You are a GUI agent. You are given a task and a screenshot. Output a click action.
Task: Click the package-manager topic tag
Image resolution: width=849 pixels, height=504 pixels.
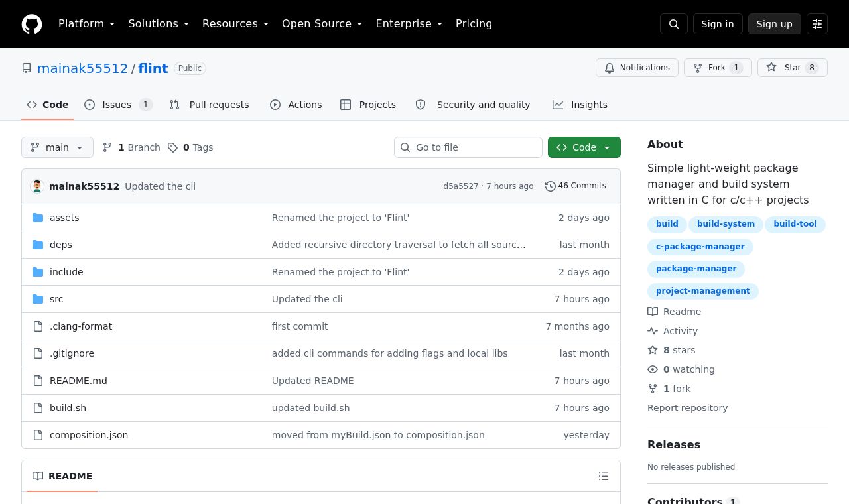(x=696, y=269)
